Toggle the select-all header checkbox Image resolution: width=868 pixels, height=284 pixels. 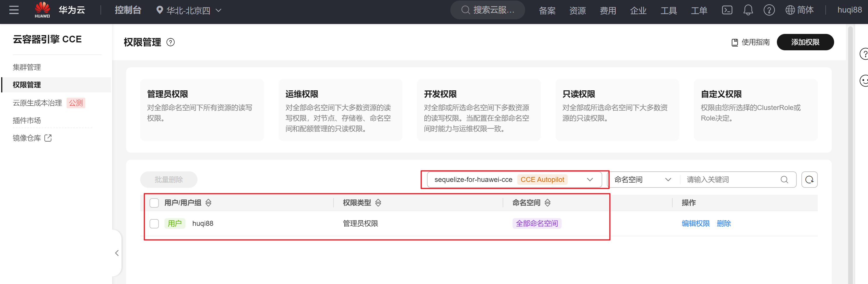[x=154, y=203]
